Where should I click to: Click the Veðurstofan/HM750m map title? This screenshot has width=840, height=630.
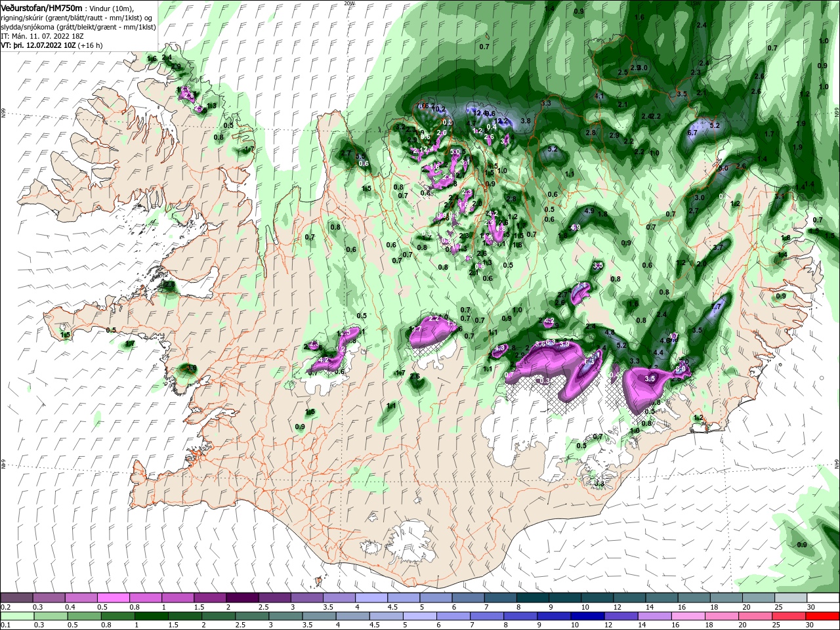coord(42,8)
